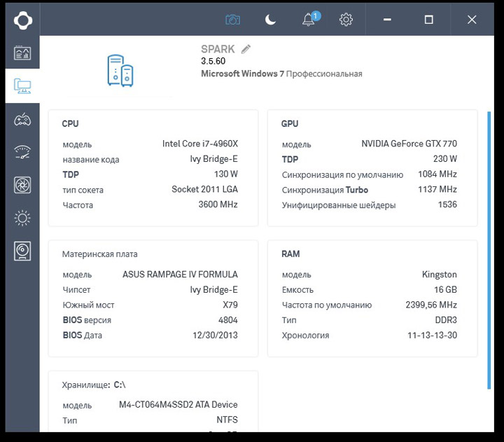Click the CPU card heading
Image resolution: width=504 pixels, height=442 pixels.
click(x=70, y=123)
